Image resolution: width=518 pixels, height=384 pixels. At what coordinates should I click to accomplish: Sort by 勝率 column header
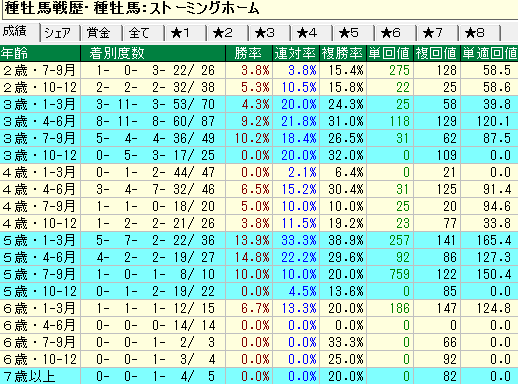click(249, 53)
